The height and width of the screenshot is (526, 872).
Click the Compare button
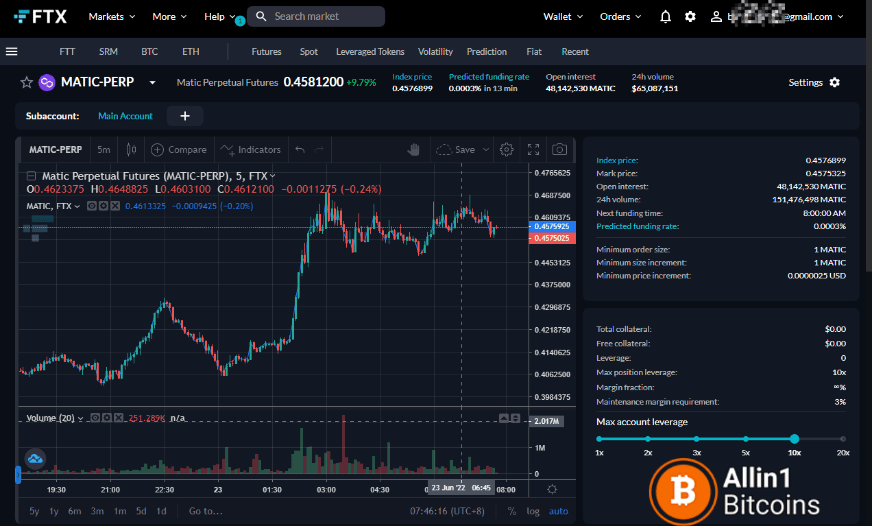pyautogui.click(x=179, y=150)
